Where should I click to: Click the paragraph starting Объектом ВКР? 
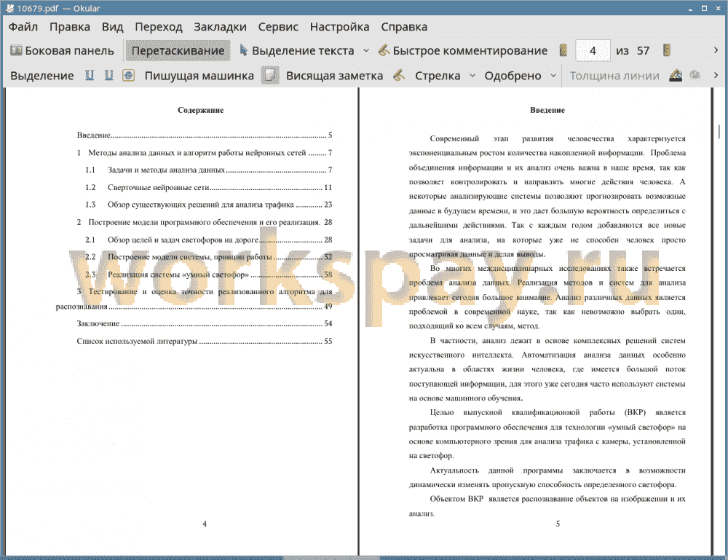pos(547,506)
